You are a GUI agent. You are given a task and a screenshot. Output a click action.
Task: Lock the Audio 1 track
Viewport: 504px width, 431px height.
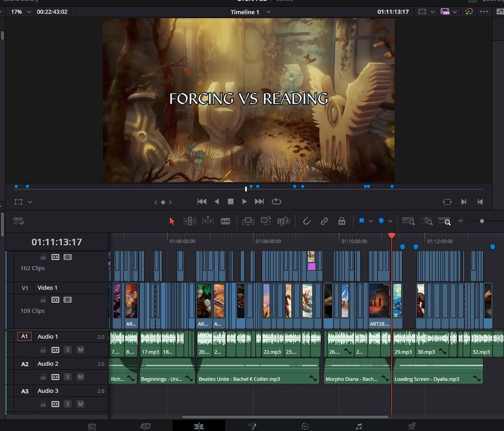pyautogui.click(x=43, y=350)
